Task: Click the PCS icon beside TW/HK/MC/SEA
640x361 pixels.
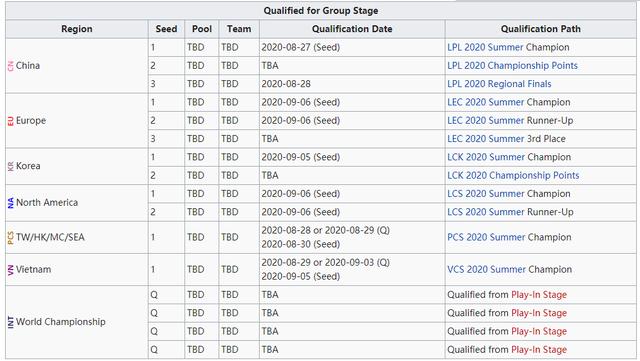Action: [x=11, y=238]
